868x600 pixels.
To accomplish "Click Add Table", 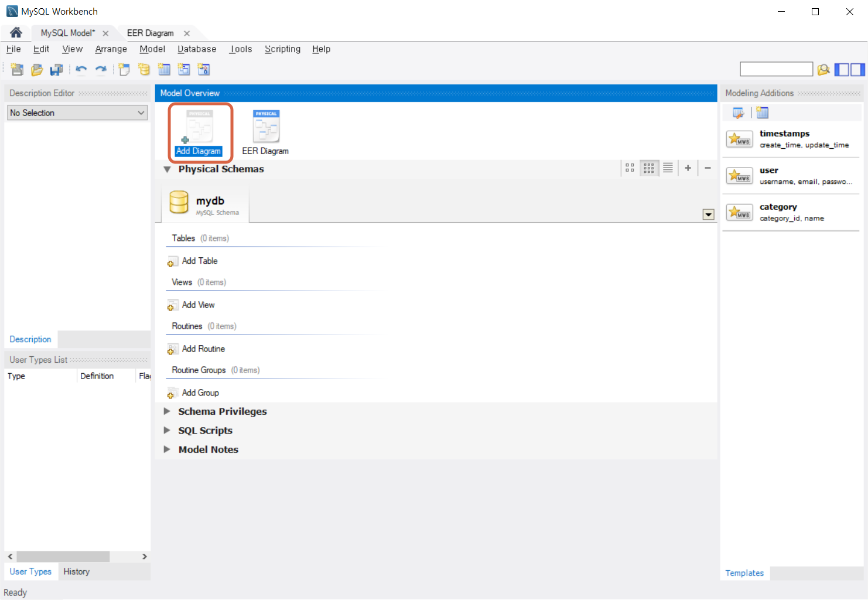I will [x=193, y=261].
